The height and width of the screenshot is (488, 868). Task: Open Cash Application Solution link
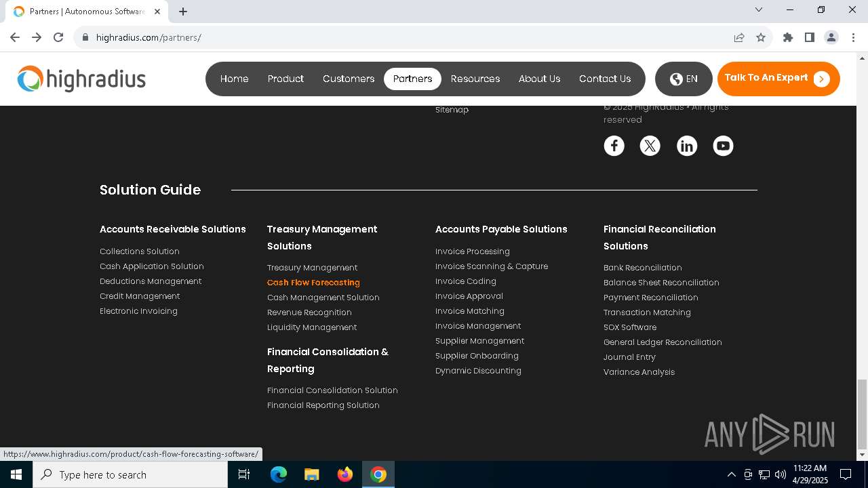point(152,266)
